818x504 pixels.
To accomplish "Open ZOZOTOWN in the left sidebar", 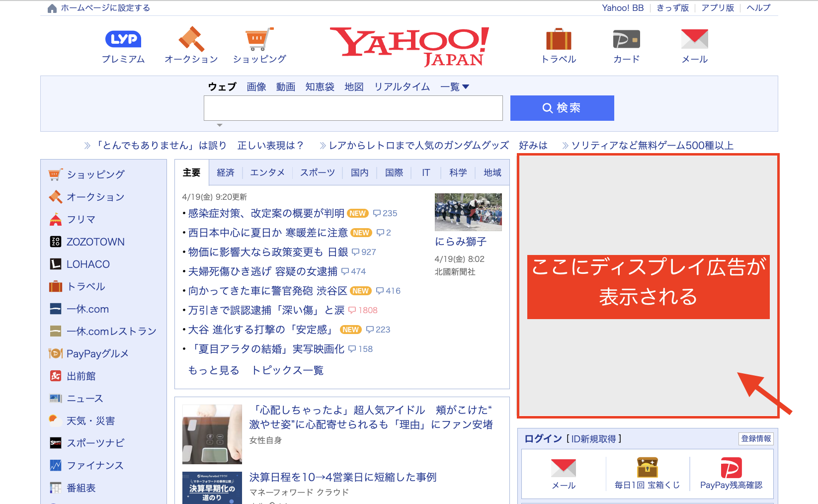I will pyautogui.click(x=95, y=242).
